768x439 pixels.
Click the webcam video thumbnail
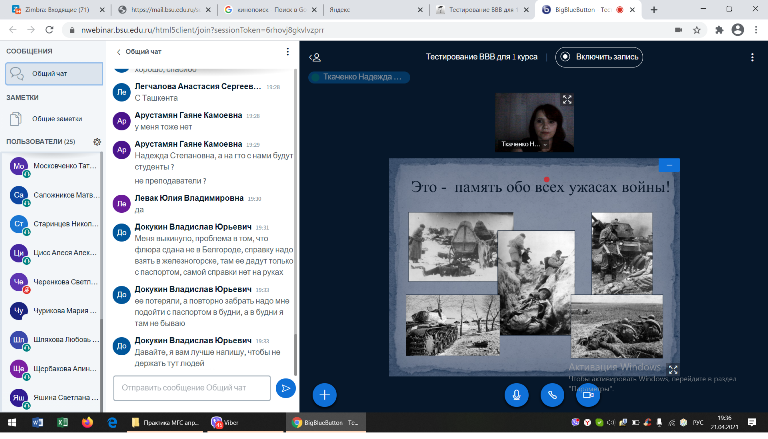(535, 122)
